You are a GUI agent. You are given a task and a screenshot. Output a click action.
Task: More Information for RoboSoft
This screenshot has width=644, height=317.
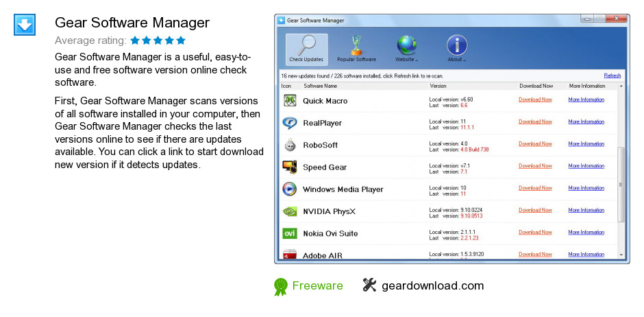(586, 144)
